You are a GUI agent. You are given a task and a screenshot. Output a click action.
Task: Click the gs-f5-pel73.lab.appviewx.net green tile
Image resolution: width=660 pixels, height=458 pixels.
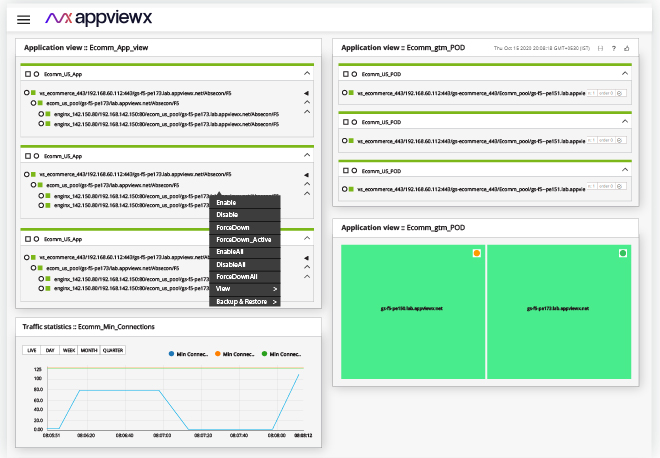(559, 312)
